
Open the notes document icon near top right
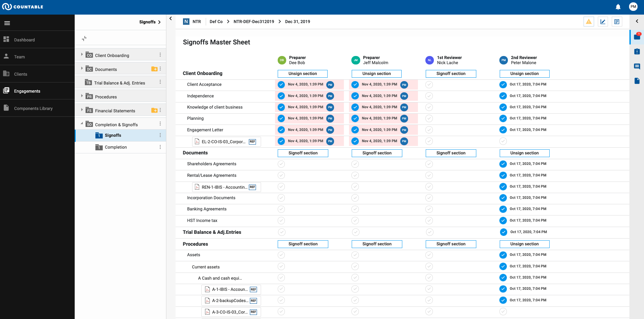(x=617, y=21)
